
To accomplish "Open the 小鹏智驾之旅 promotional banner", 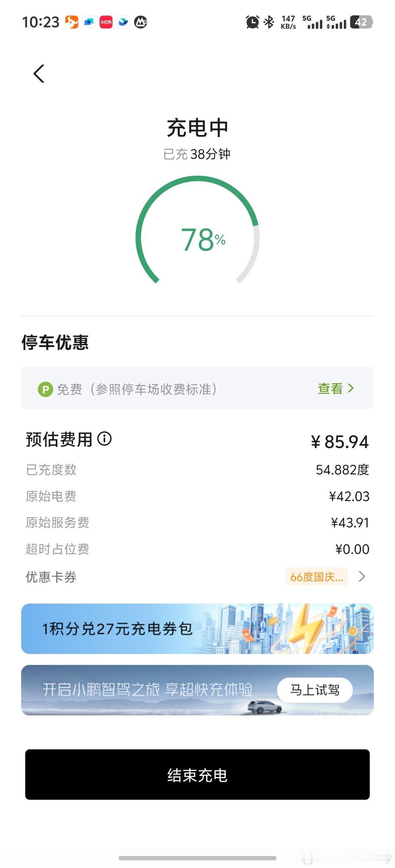I will pyautogui.click(x=197, y=690).
